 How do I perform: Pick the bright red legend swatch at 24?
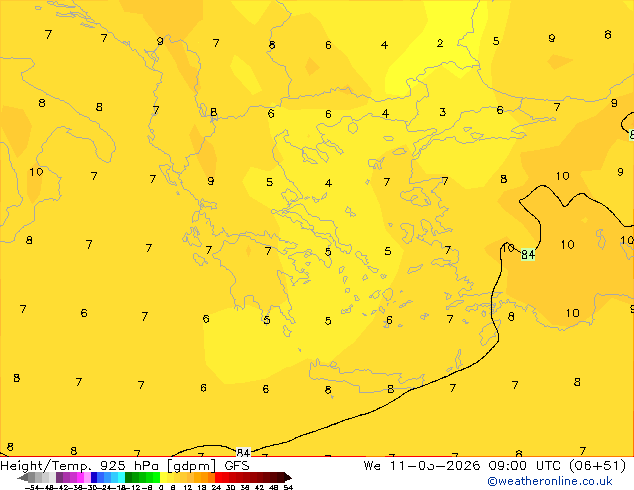[218, 477]
